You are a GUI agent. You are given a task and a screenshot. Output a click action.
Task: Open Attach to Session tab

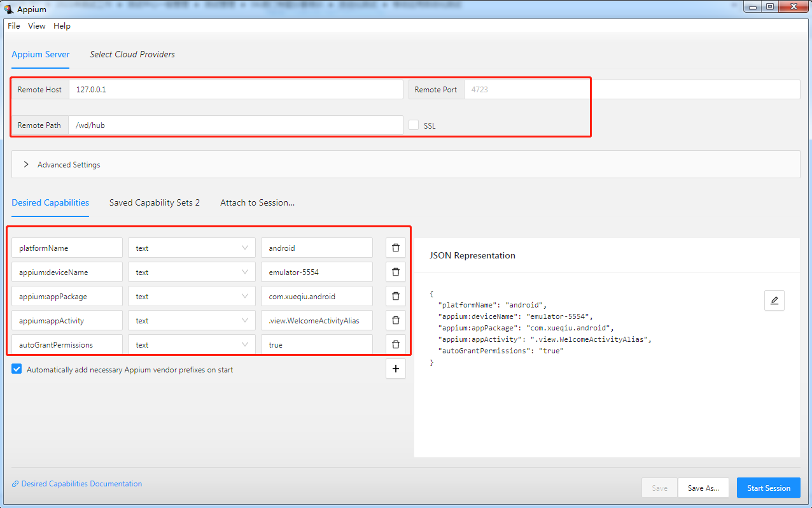click(257, 202)
